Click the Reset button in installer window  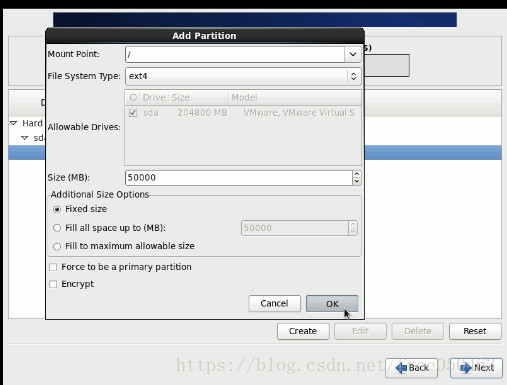(x=475, y=331)
